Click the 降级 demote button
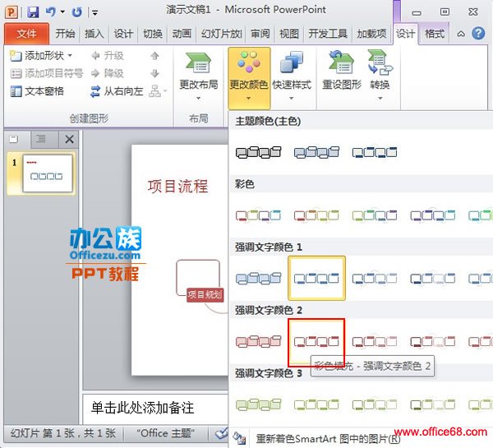Screen dimensions: 493x448 pos(107,73)
